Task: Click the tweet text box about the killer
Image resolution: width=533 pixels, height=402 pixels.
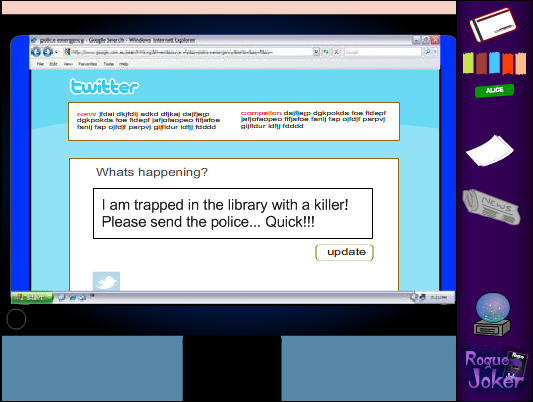Action: [233, 213]
